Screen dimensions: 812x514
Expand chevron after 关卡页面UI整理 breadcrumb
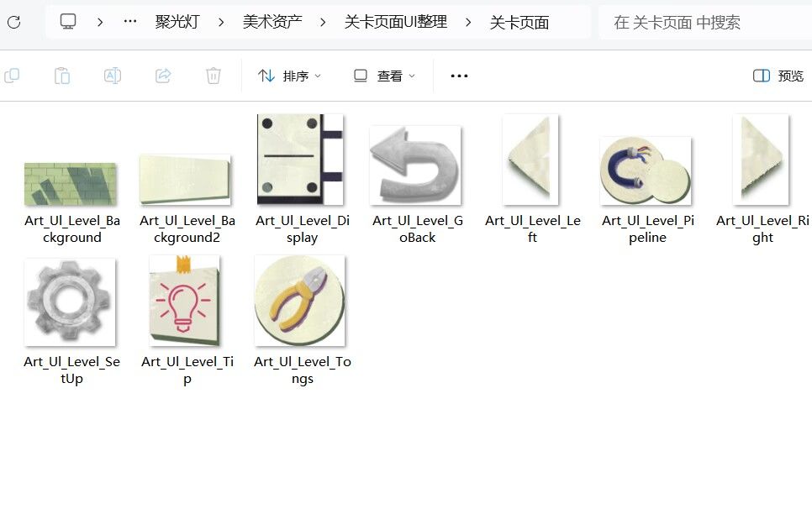click(468, 23)
